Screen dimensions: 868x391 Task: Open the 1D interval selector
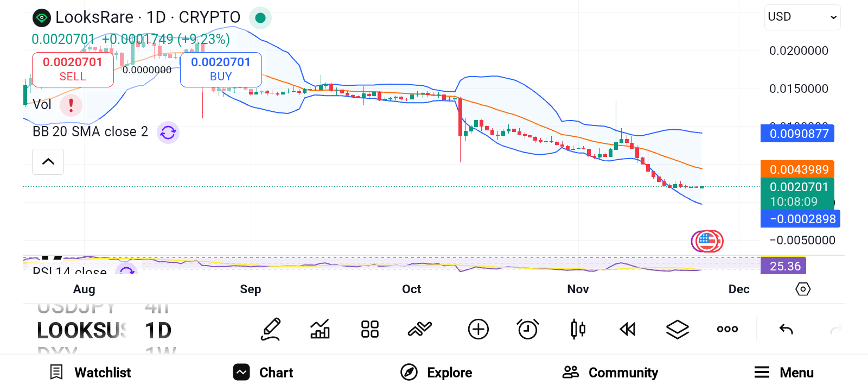click(x=158, y=330)
